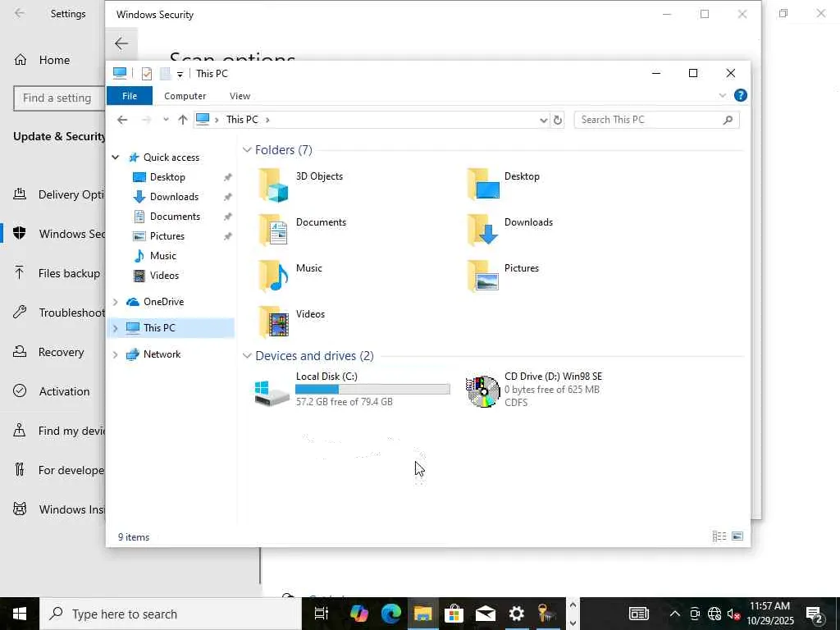Open the File menu tab
840x630 pixels.
tap(130, 96)
